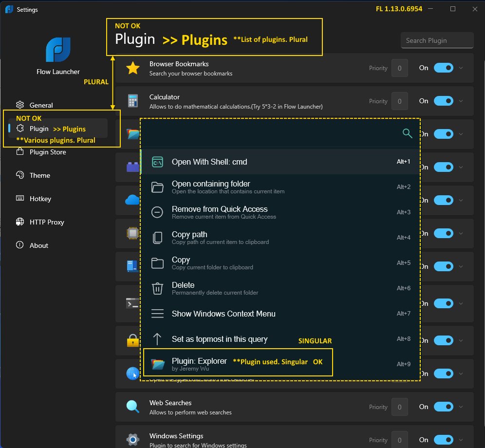This screenshot has height=448, width=485.
Task: Toggle the switch in the cloud plugin row
Action: pyautogui.click(x=444, y=200)
